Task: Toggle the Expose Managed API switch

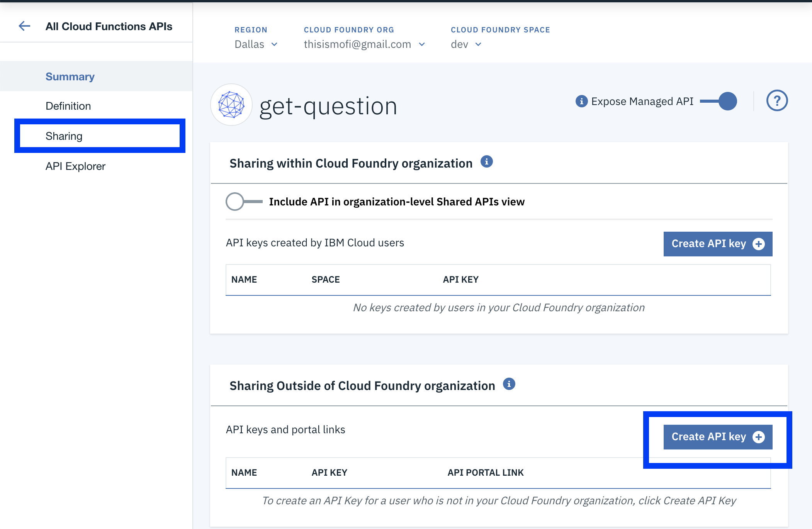Action: (719, 101)
